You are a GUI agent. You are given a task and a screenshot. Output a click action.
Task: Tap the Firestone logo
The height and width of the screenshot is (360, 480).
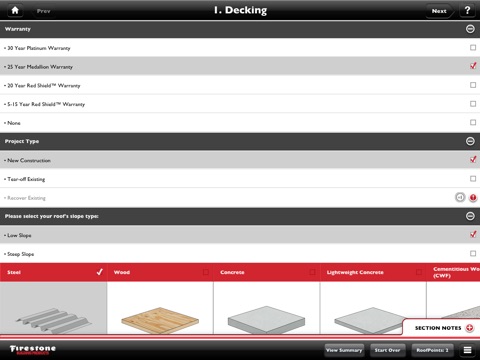pyautogui.click(x=33, y=349)
